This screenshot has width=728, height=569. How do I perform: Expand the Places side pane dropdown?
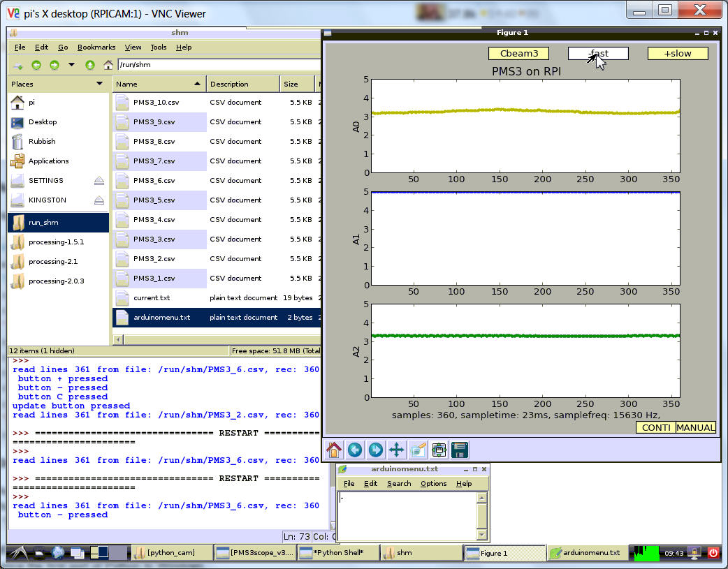tap(100, 84)
